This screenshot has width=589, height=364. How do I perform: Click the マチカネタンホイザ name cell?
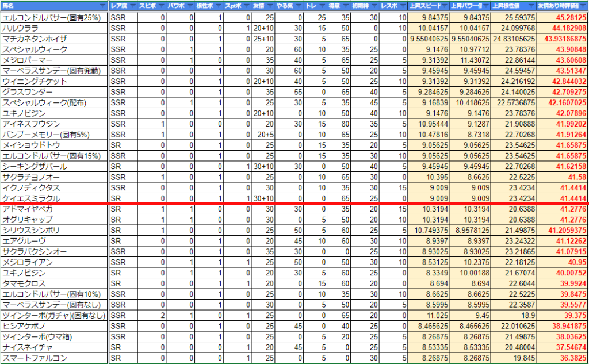tap(55, 39)
